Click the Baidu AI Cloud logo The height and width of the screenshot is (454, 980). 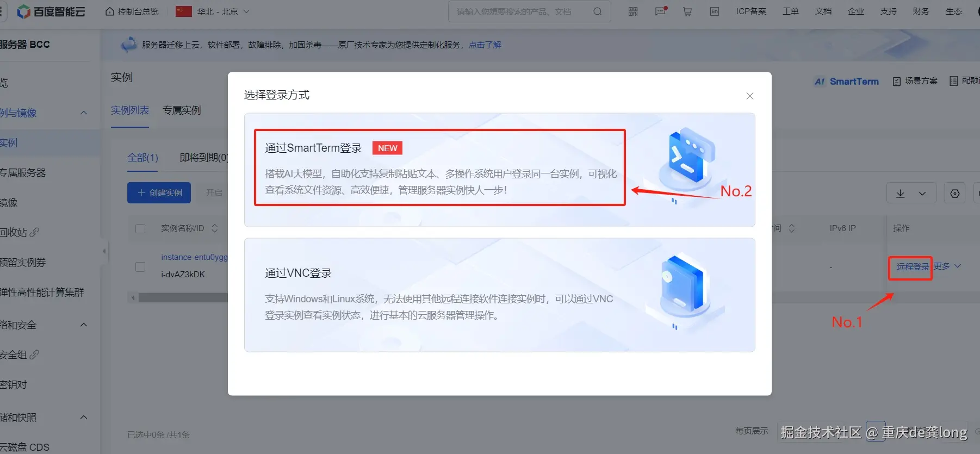tap(51, 11)
